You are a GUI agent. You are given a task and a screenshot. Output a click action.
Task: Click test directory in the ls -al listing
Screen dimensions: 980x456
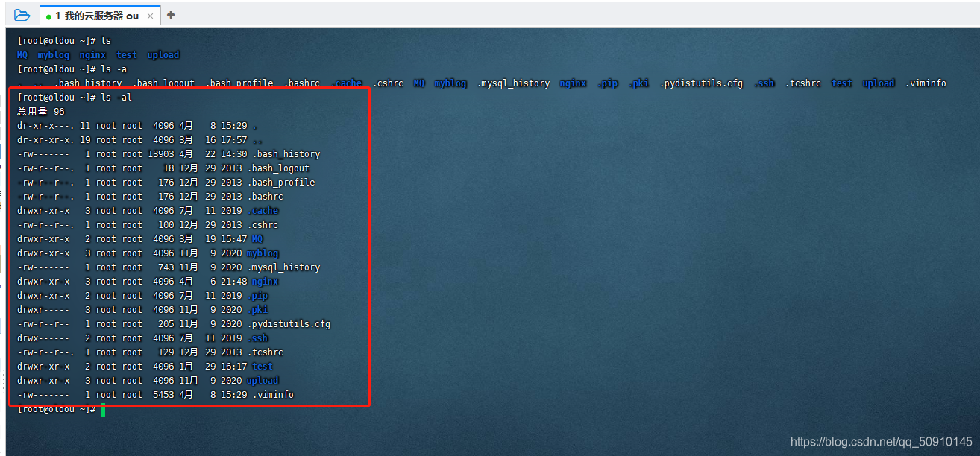click(x=263, y=367)
